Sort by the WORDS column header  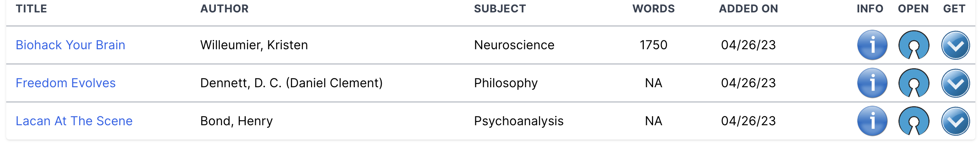click(x=653, y=9)
